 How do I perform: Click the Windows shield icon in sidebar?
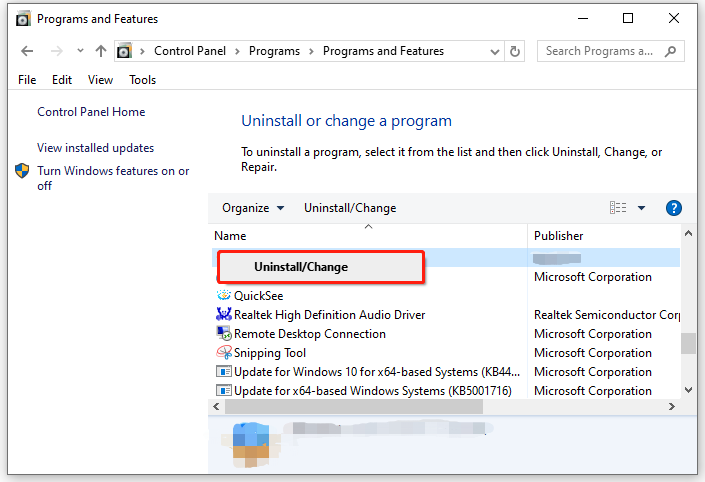coord(22,171)
